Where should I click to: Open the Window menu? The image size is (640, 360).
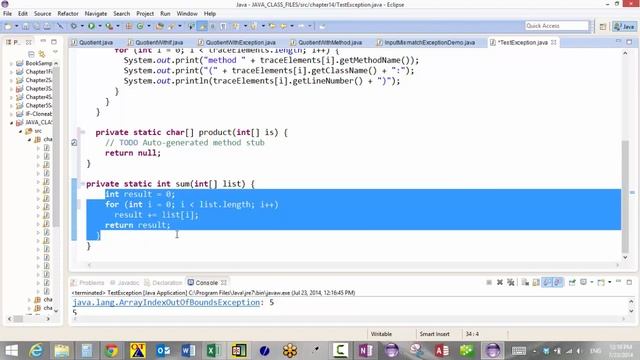pyautogui.click(x=187, y=13)
